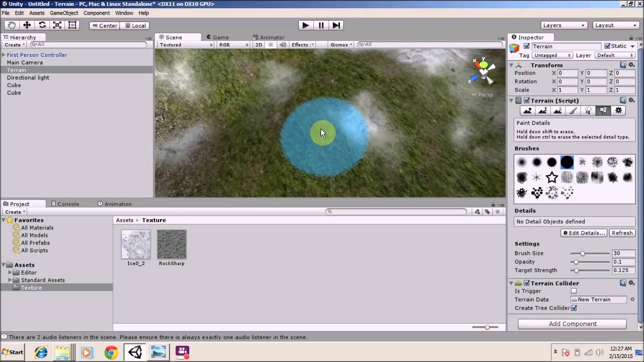
Task: Choose the Paint Details tool
Action: (603, 111)
